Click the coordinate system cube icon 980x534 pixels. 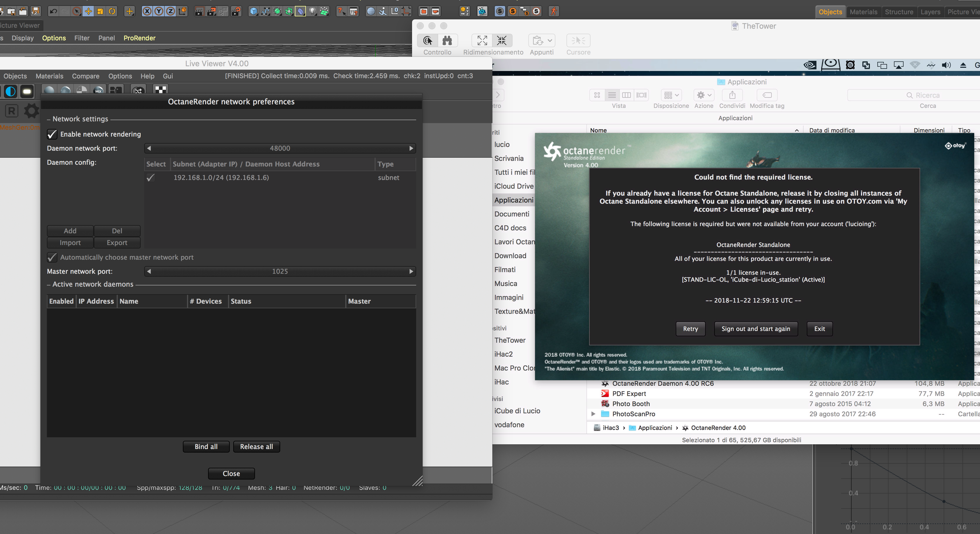pyautogui.click(x=183, y=11)
